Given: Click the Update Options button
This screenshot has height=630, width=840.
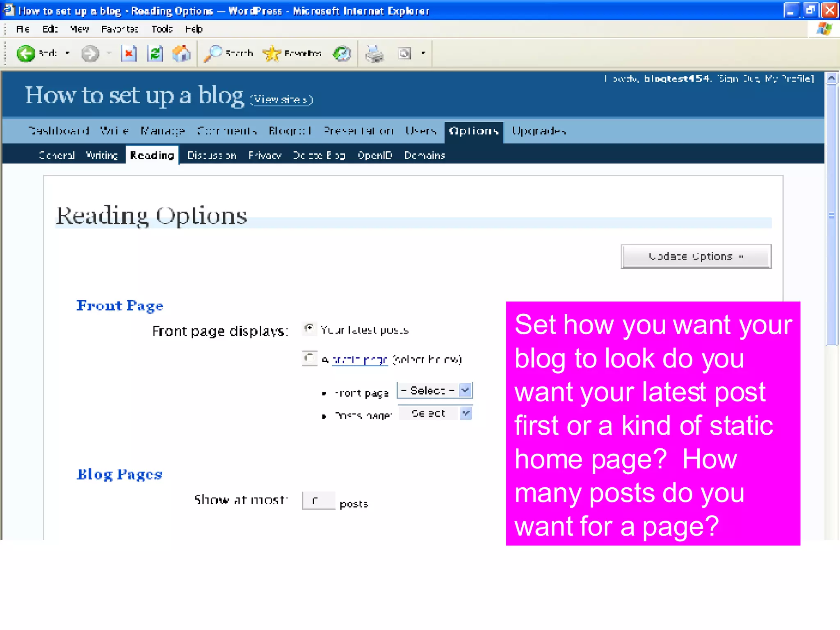Looking at the screenshot, I should (x=696, y=256).
